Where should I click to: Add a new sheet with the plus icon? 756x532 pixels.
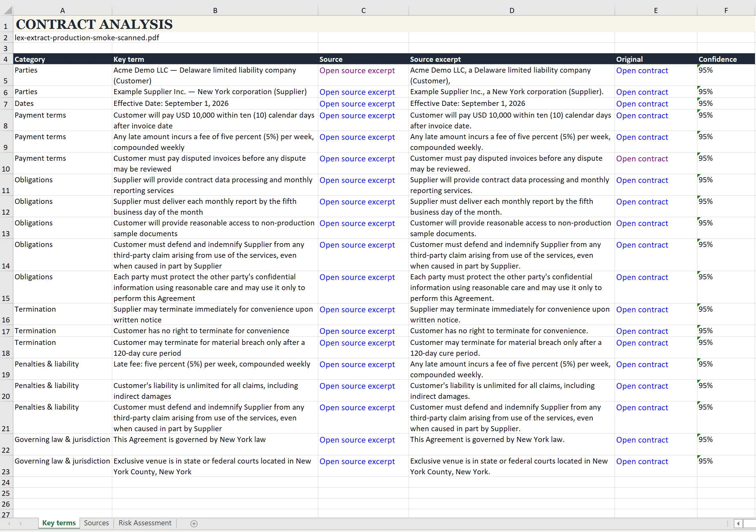tap(194, 523)
